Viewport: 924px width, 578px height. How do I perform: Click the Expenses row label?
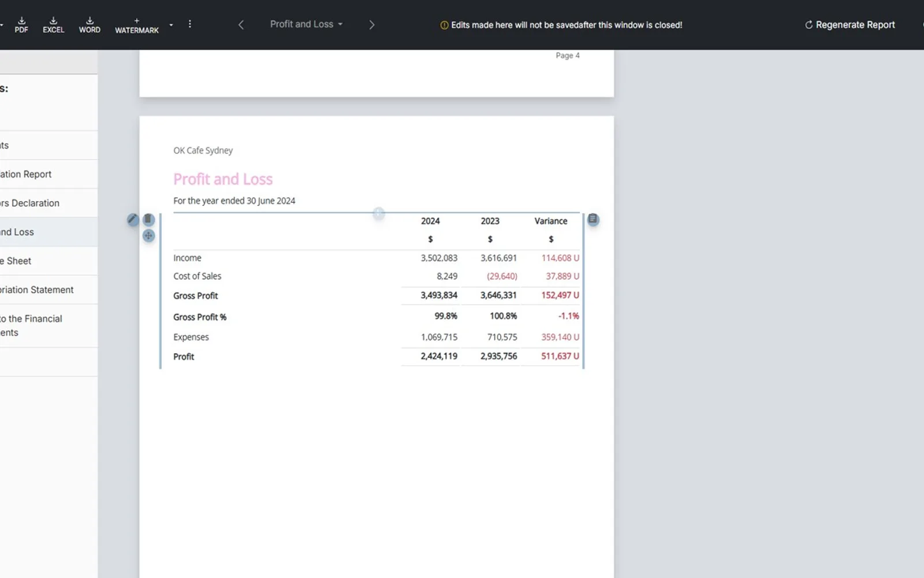pyautogui.click(x=191, y=337)
